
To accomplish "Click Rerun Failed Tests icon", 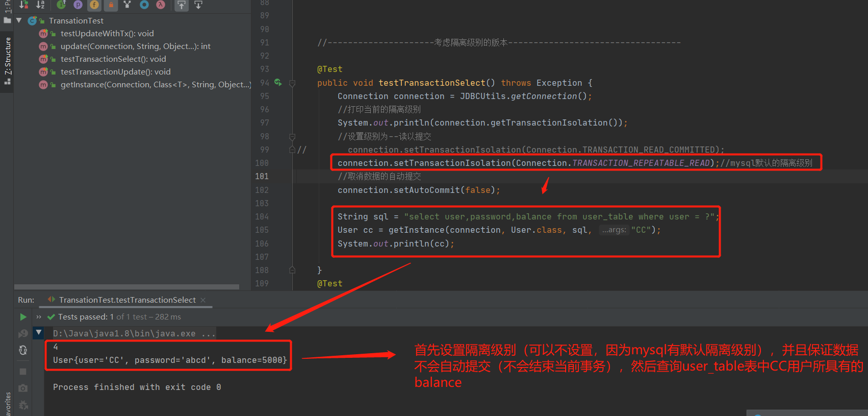I will pos(23,333).
